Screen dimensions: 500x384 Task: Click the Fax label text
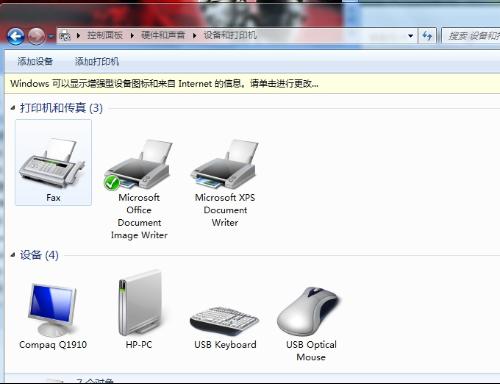click(x=53, y=198)
